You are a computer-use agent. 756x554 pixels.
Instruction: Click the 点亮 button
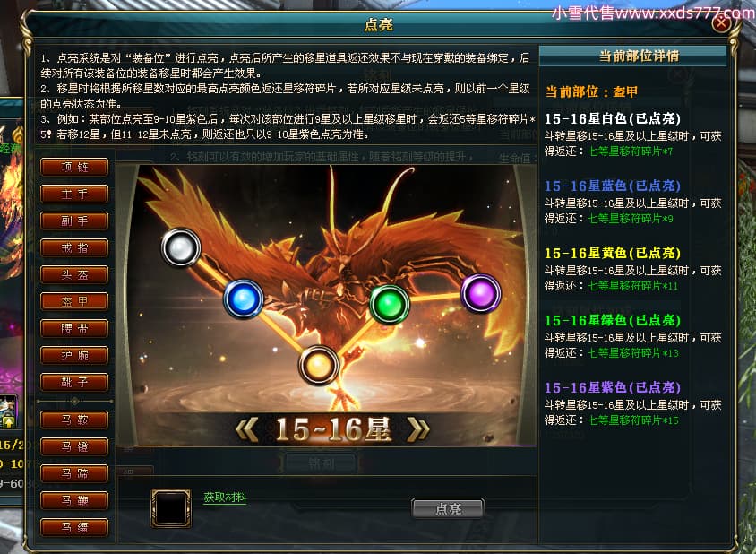[448, 508]
